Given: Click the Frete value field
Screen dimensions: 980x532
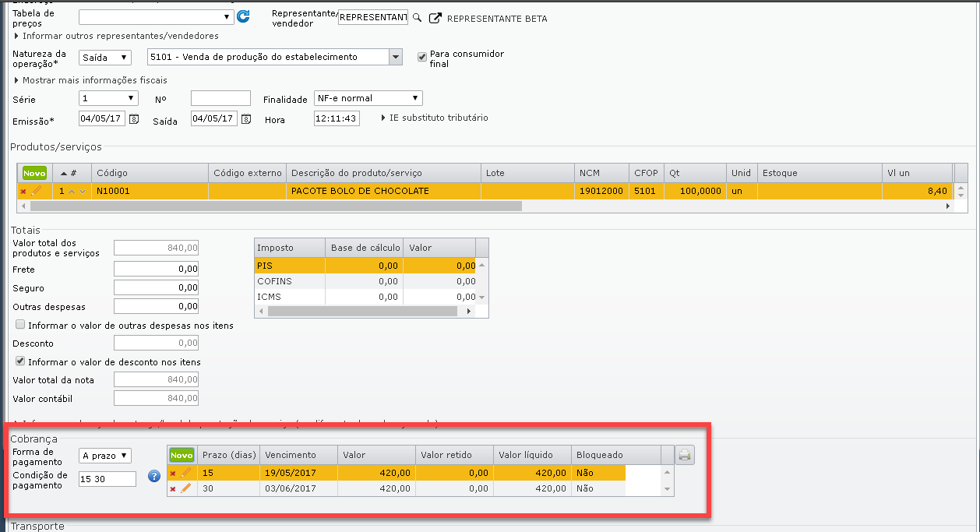Looking at the screenshot, I should click(156, 269).
